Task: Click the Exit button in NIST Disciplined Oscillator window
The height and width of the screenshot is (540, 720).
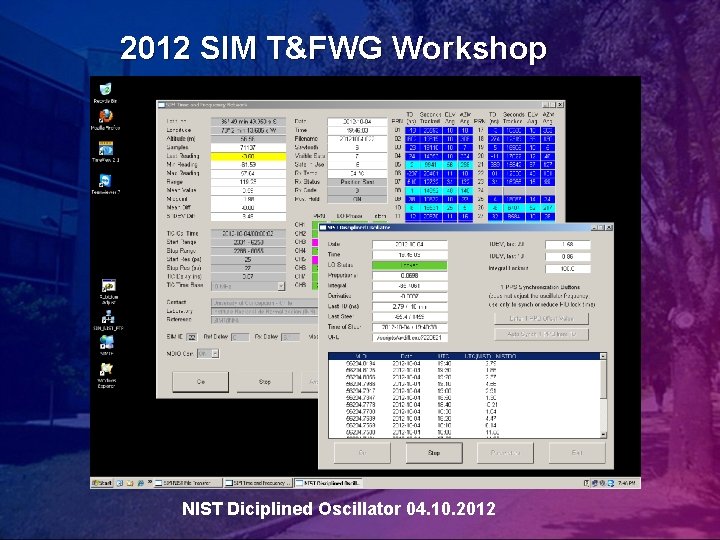Action: [577, 453]
